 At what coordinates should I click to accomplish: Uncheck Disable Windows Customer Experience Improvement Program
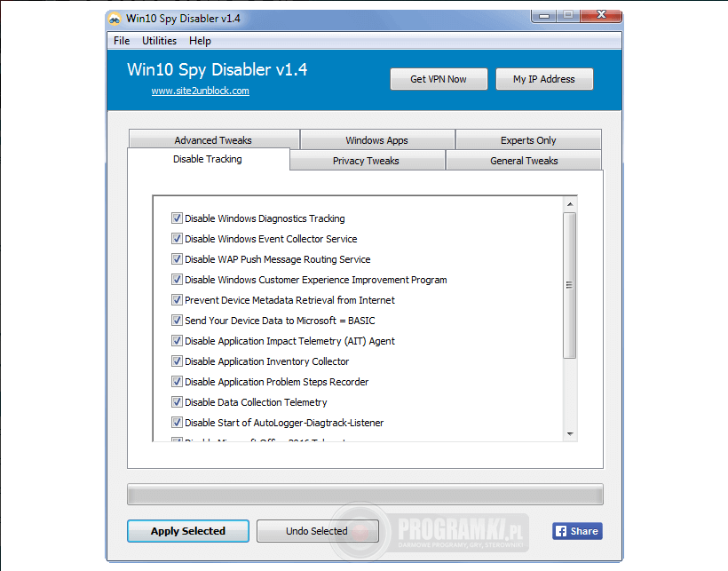[177, 280]
